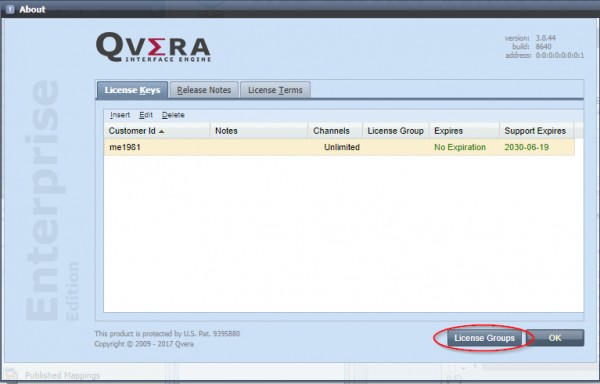Viewport: 600px width, 384px height.
Task: Open the License Groups dialog
Action: click(x=484, y=338)
